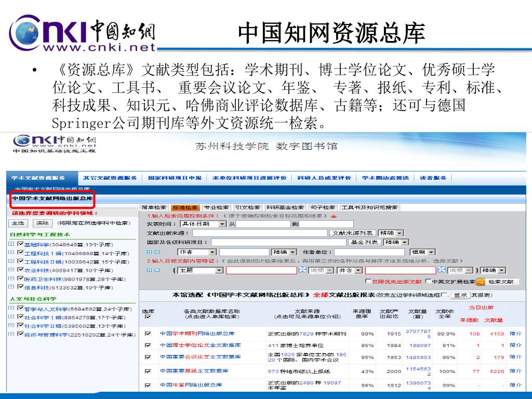532x399 pixels.
Task: Add an author condition row with plus icon
Action: click(x=149, y=252)
